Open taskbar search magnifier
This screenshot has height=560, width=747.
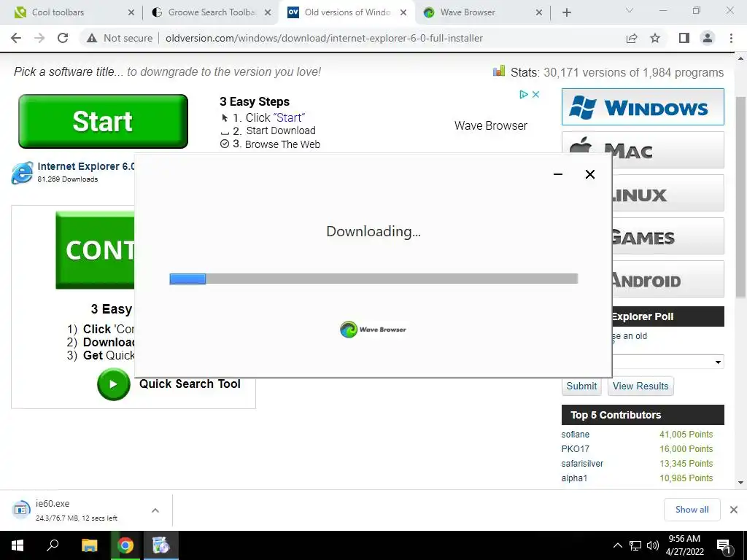pos(53,545)
